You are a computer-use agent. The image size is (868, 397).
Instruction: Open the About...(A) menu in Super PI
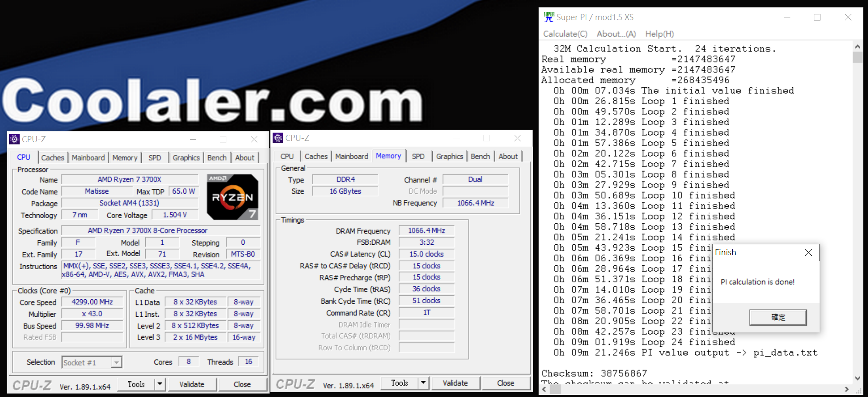pyautogui.click(x=616, y=34)
